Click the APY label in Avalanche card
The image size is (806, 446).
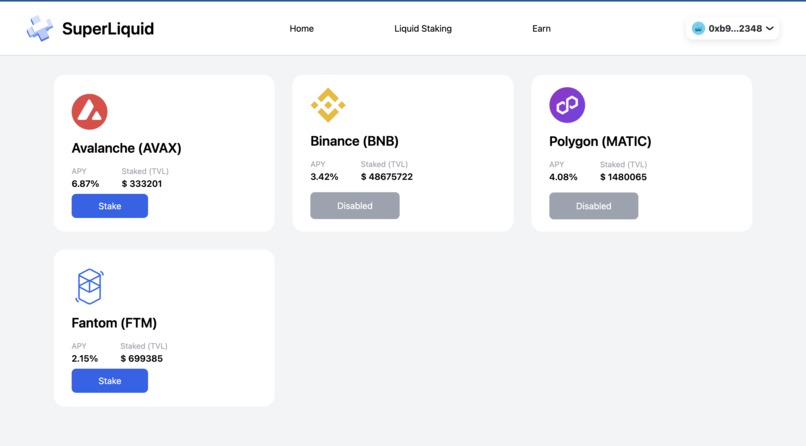point(79,171)
